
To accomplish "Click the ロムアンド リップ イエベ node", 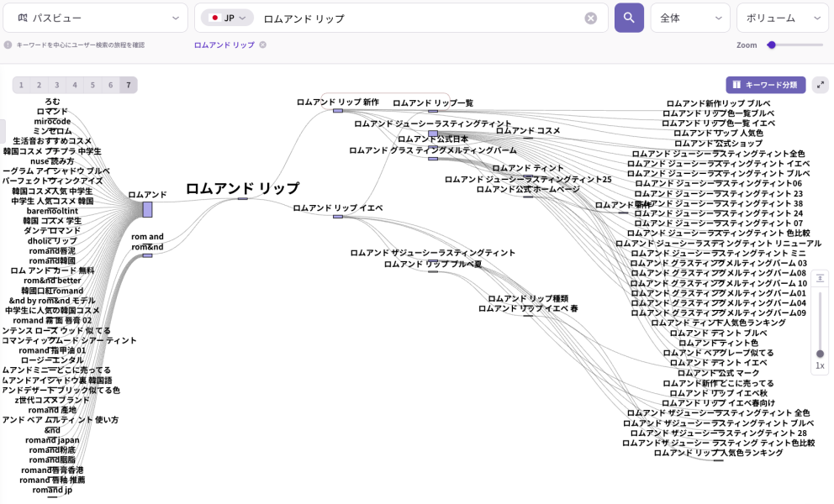I will (x=338, y=207).
